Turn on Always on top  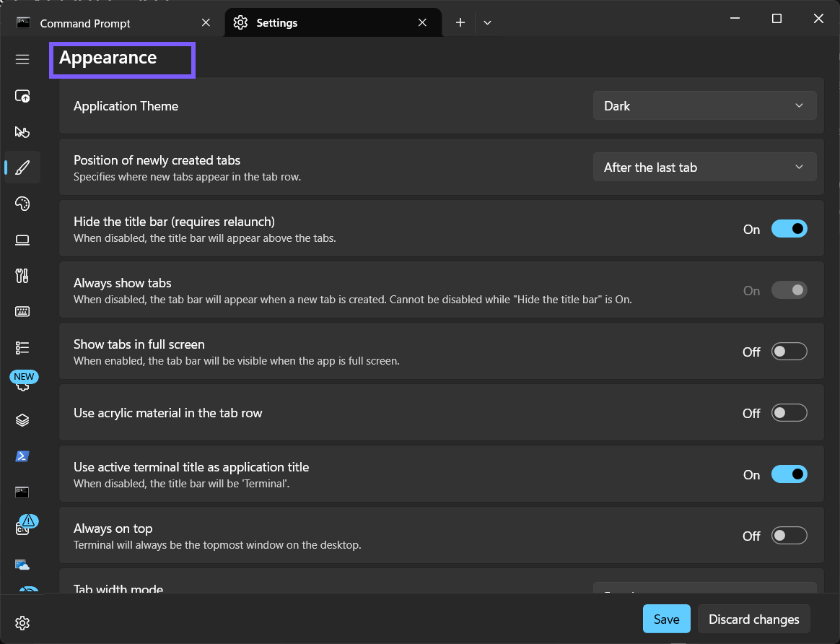pyautogui.click(x=789, y=536)
